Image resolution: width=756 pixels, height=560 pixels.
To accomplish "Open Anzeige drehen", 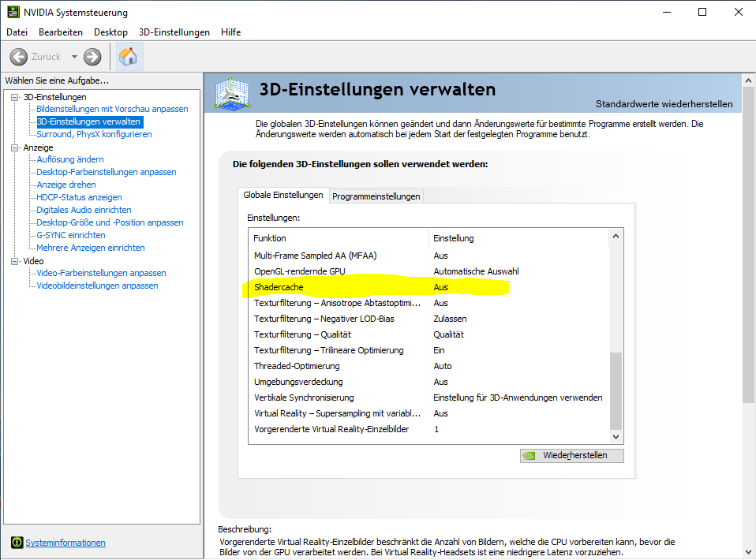I will 66,185.
